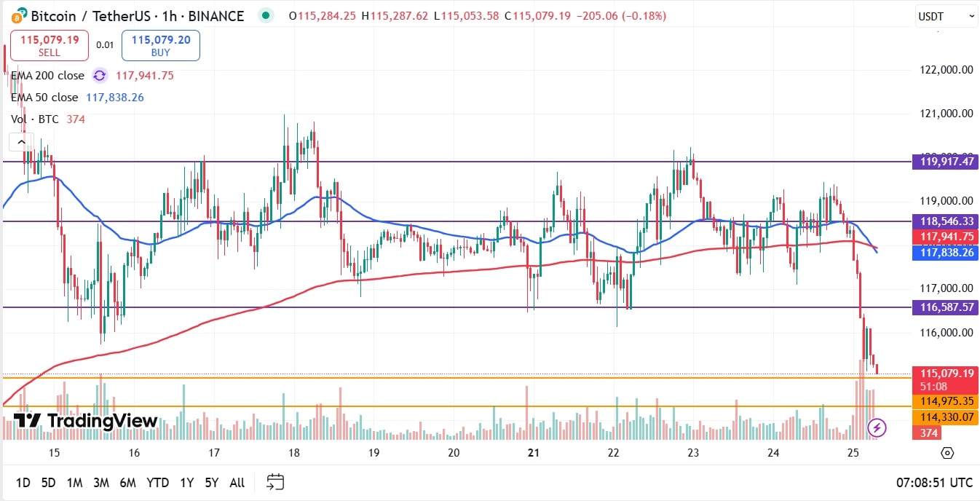Screen dimensions: 980x501
Task: Click the purple lightning flash icon
Action: (x=877, y=427)
